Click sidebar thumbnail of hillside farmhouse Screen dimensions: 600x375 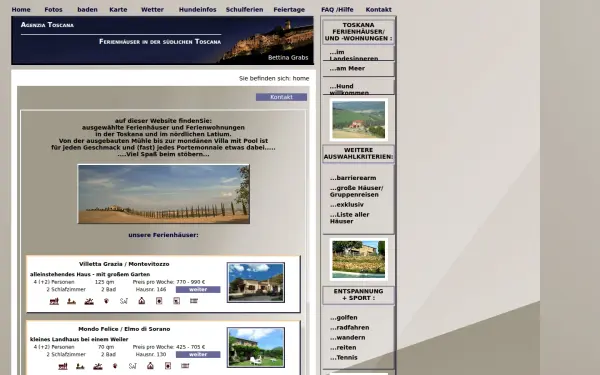pos(359,120)
